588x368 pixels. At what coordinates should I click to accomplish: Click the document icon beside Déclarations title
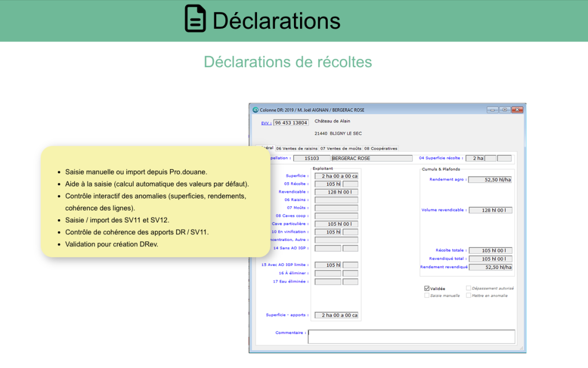pyautogui.click(x=195, y=19)
